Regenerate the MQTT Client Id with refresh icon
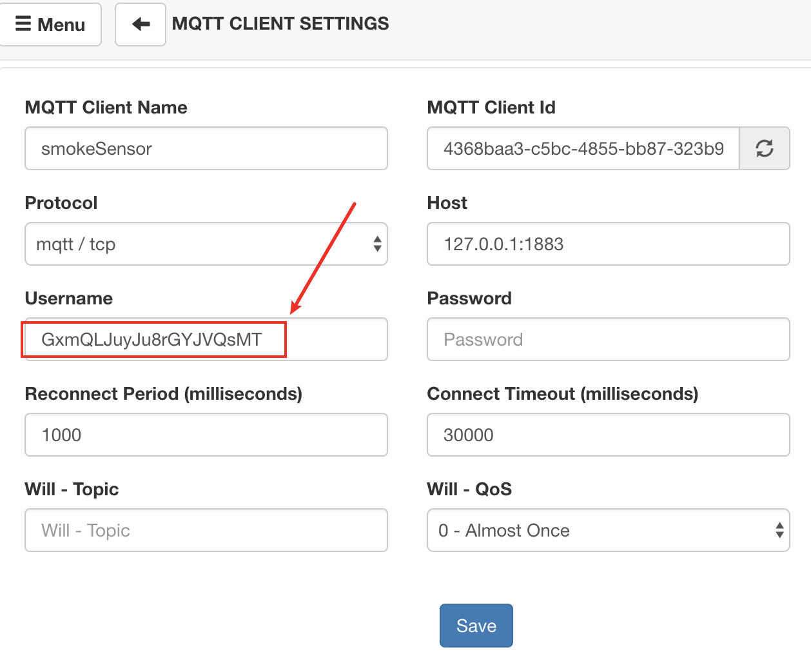The image size is (811, 672). [765, 148]
